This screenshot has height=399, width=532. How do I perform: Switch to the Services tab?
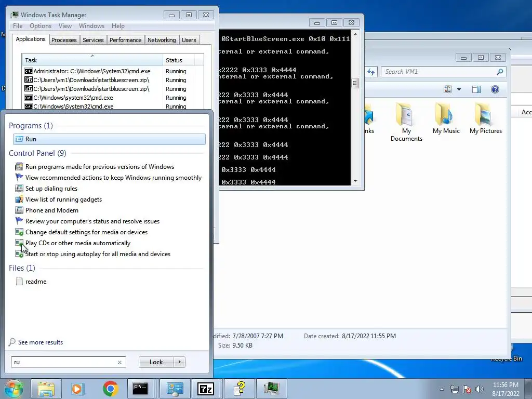coord(93,40)
